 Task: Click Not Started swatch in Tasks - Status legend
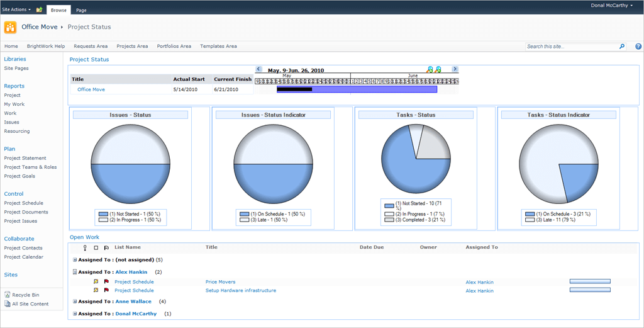(x=389, y=205)
